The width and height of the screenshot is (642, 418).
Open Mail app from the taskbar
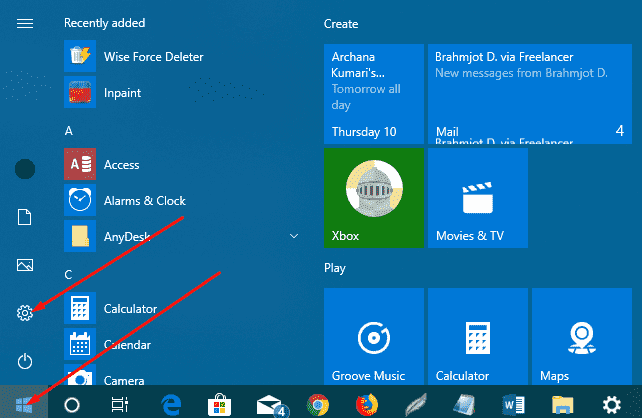coord(272,405)
